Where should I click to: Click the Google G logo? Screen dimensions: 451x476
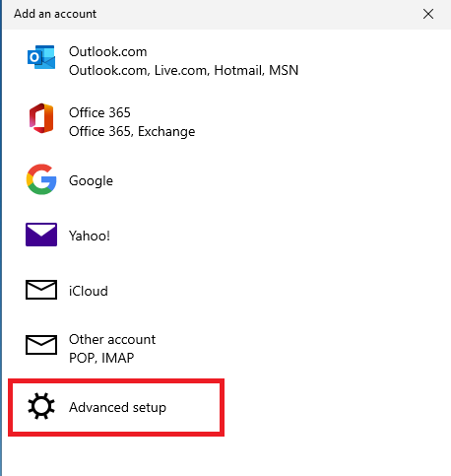click(x=41, y=179)
